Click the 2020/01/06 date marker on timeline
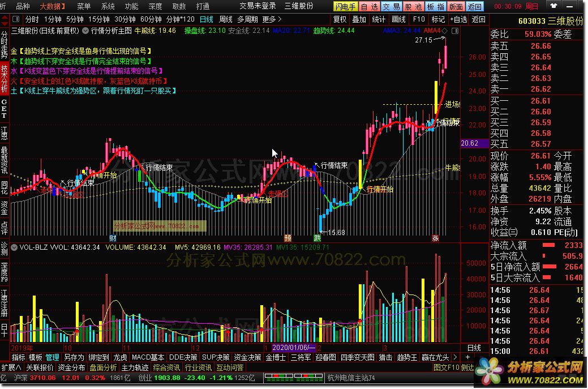Image resolution: width=588 pixels, height=389 pixels. (x=290, y=347)
